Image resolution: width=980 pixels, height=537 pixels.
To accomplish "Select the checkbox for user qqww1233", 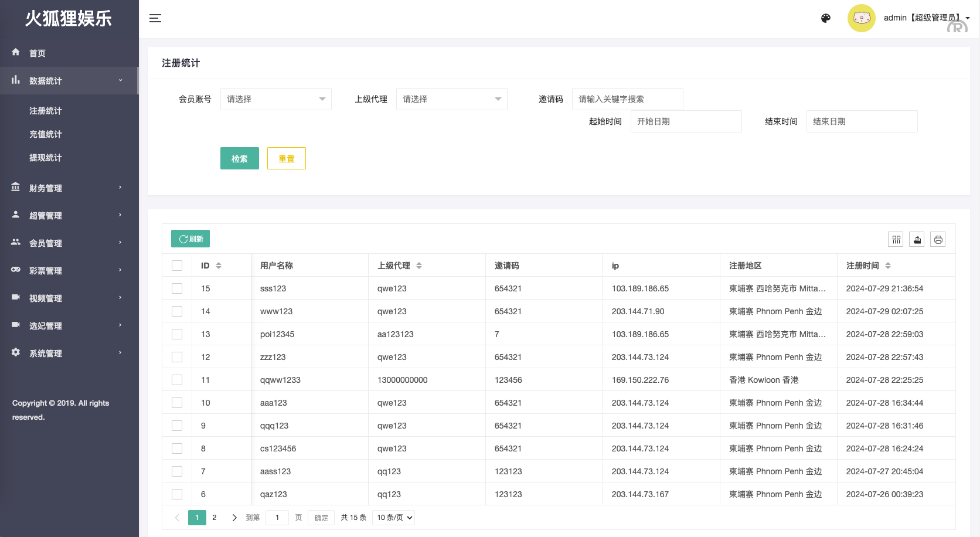I will point(177,380).
